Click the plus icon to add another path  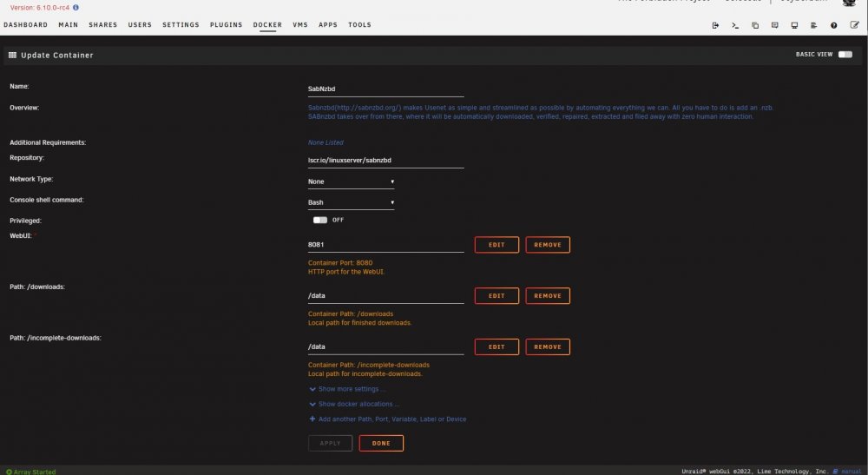click(x=312, y=419)
